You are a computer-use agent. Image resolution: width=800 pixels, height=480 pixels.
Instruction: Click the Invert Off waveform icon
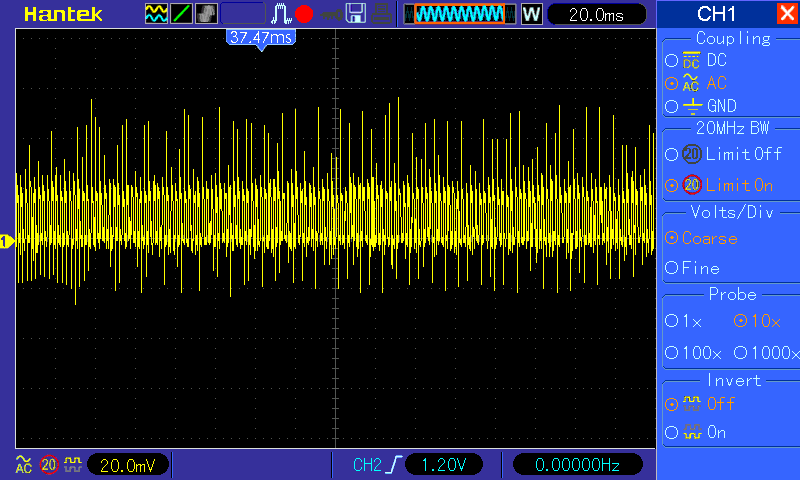point(692,403)
